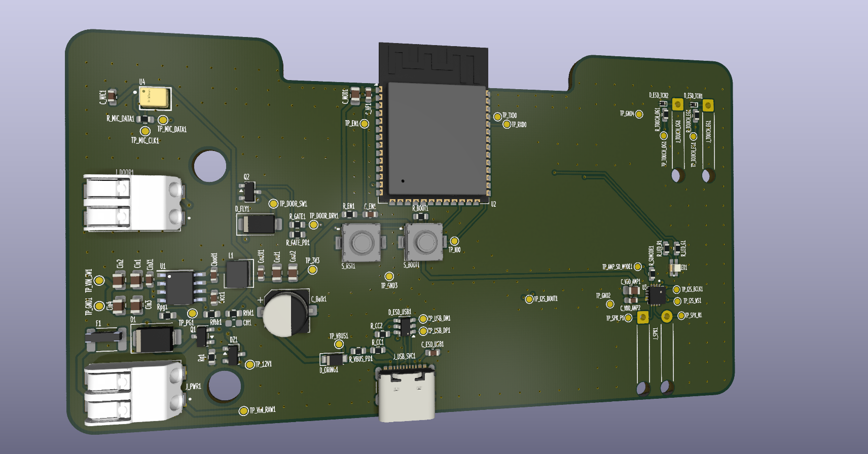Click the D1 diode next to the fuse
The width and height of the screenshot is (868, 454).
point(155,339)
